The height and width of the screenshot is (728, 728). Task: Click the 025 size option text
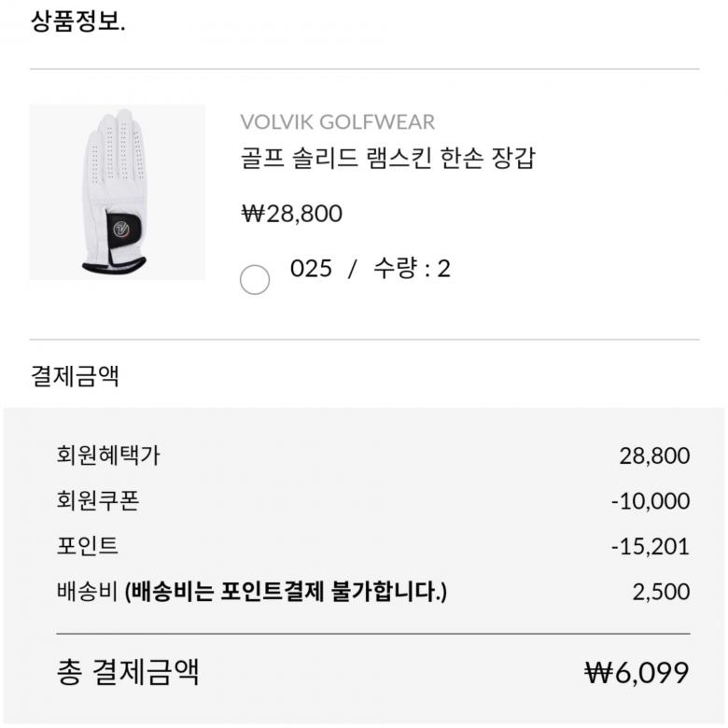coord(311,269)
